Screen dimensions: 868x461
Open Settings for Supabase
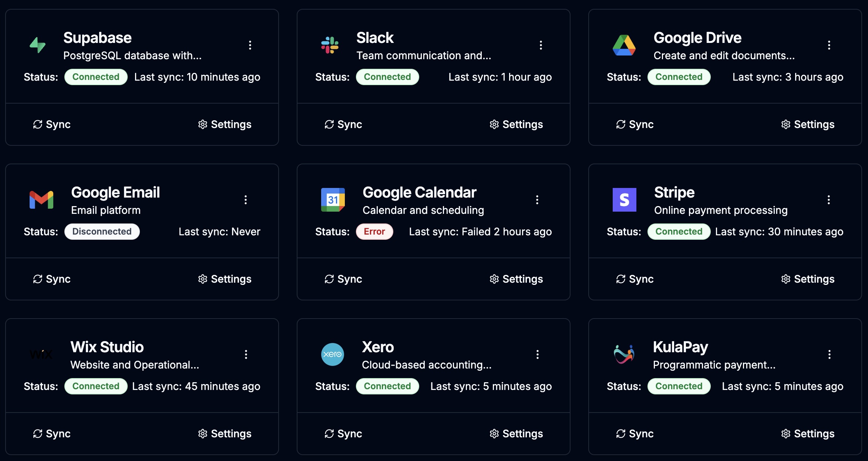pyautogui.click(x=225, y=124)
